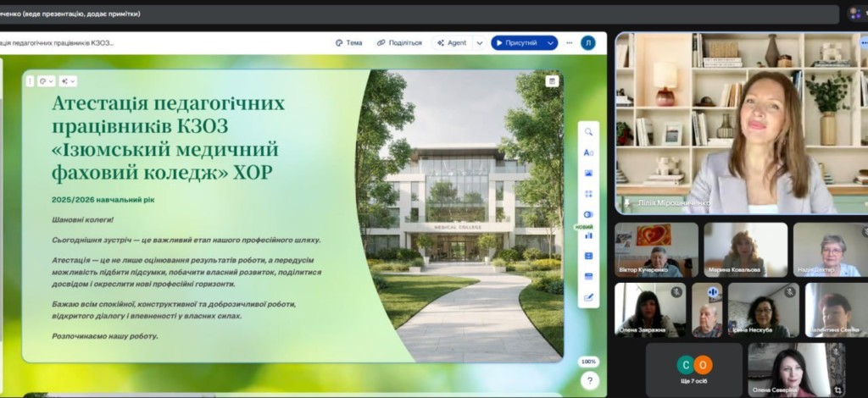Click the card notes icon on slide image

pos(552,81)
